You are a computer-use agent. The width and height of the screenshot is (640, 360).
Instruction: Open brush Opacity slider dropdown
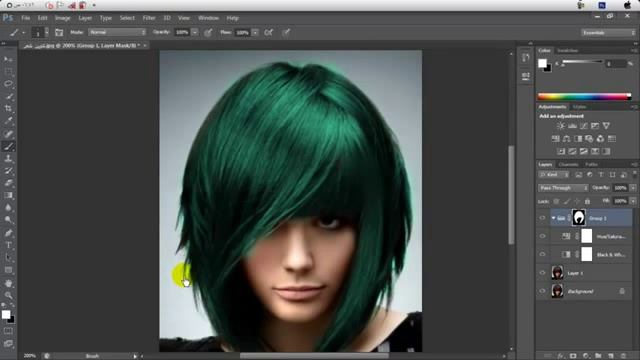click(x=195, y=32)
